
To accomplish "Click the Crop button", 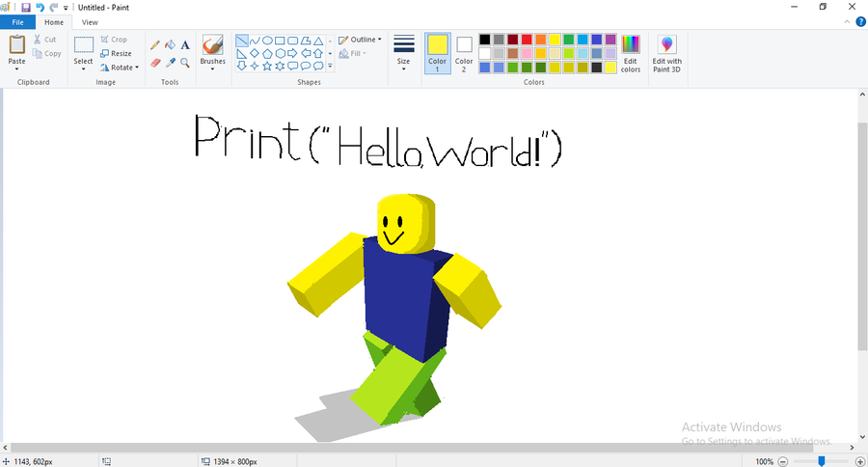I will click(x=114, y=40).
